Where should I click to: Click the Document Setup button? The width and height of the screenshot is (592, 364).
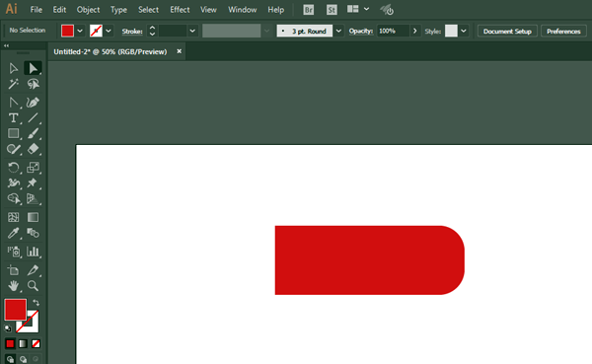point(507,32)
